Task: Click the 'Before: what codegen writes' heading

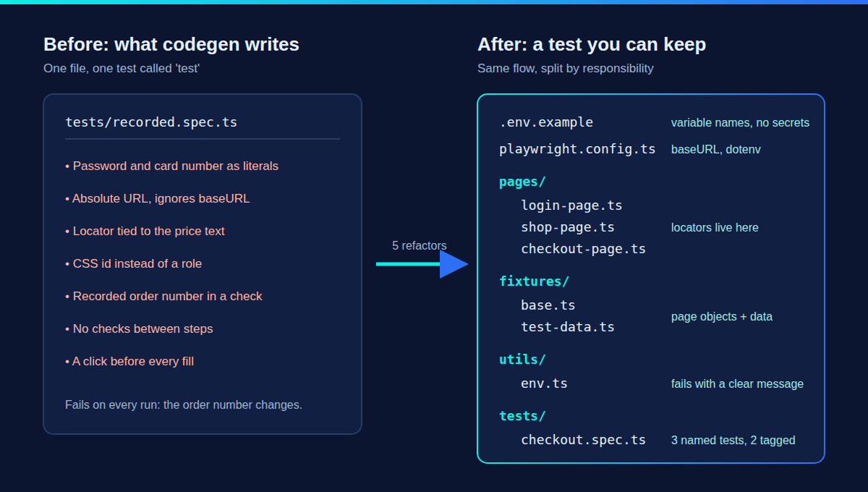Action: [x=171, y=44]
